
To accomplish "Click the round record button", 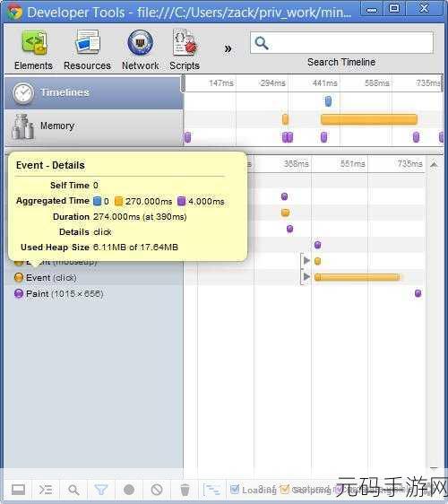I will [129, 490].
